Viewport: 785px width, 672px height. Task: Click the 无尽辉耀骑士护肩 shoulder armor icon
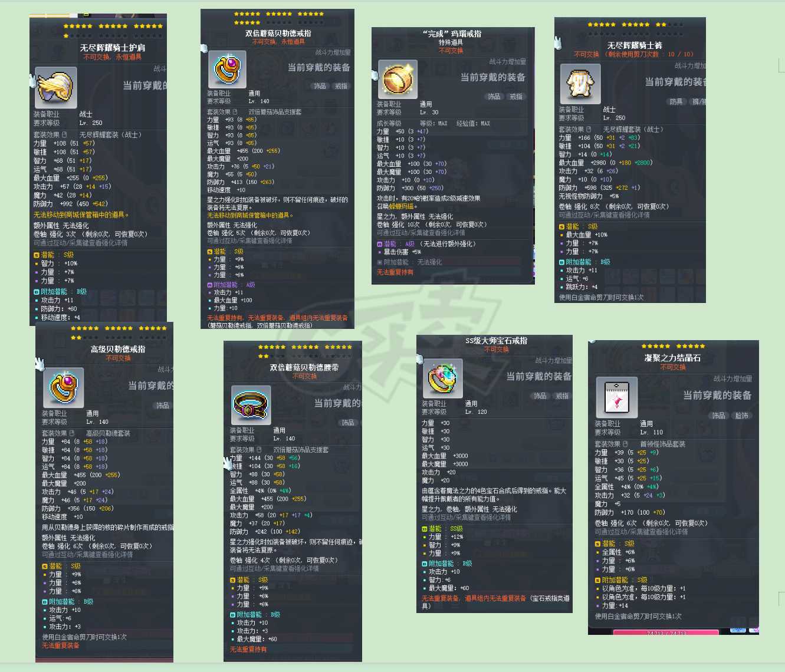(55, 88)
